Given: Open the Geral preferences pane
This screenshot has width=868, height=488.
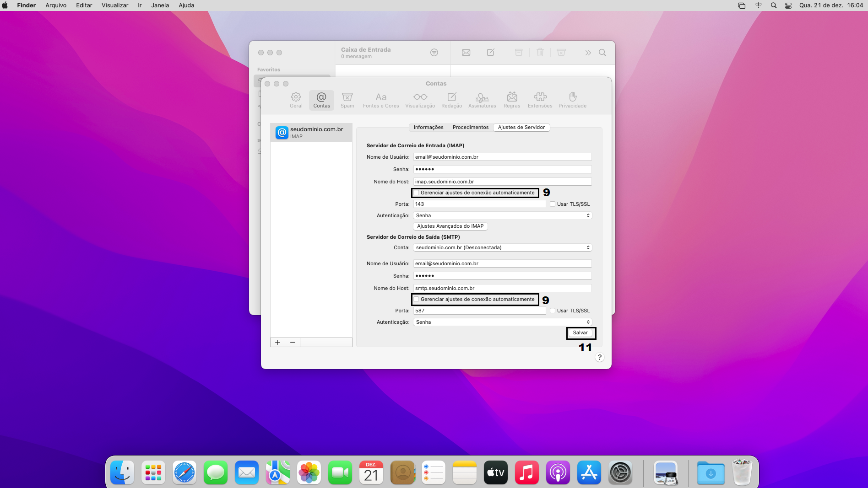Looking at the screenshot, I should coord(296,100).
